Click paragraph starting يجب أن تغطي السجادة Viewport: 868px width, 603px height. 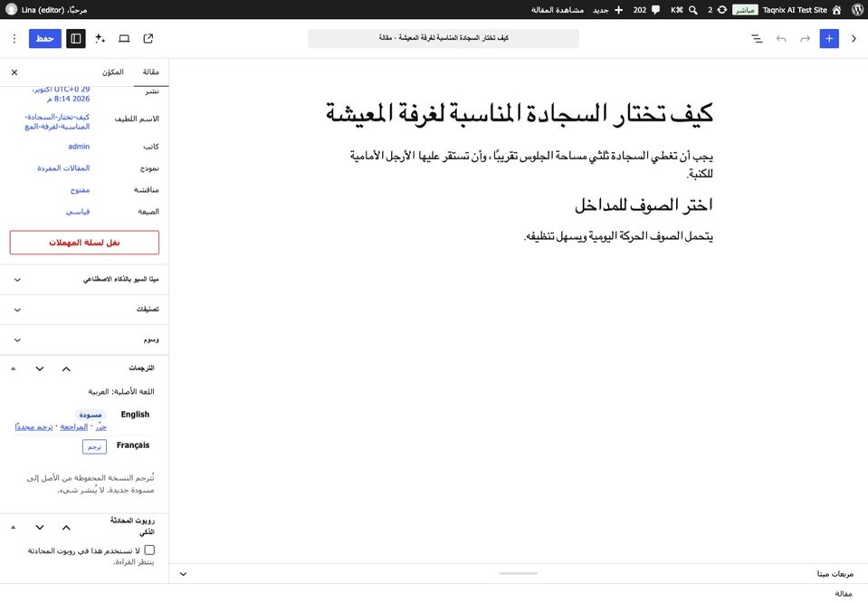[531, 165]
